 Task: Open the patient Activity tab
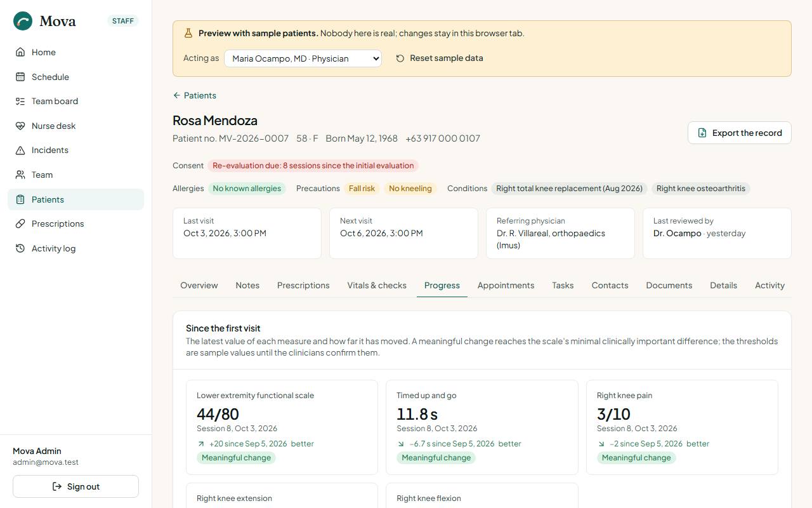click(769, 285)
